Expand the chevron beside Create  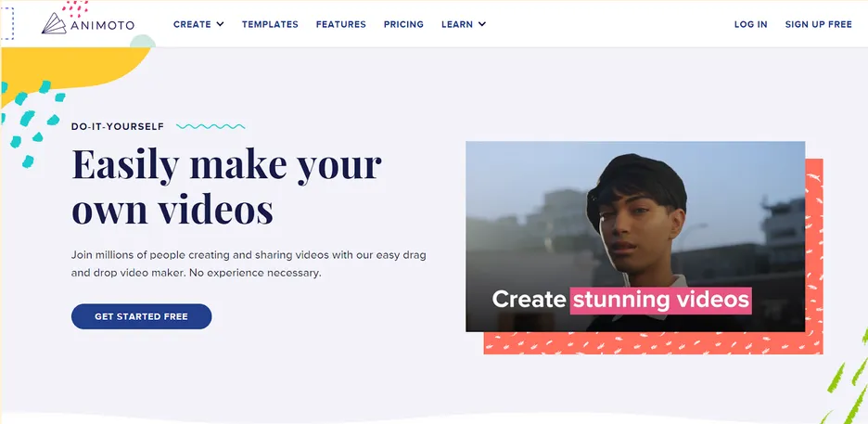221,24
